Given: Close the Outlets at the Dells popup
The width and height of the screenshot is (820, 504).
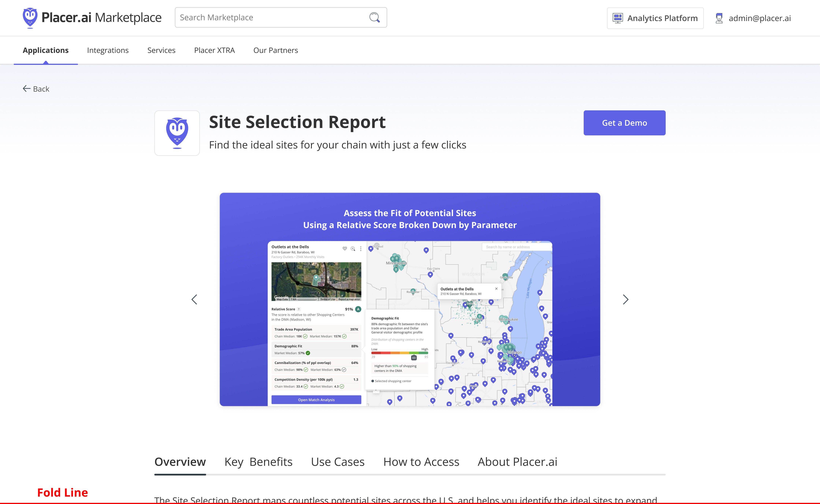Looking at the screenshot, I should click(x=496, y=289).
